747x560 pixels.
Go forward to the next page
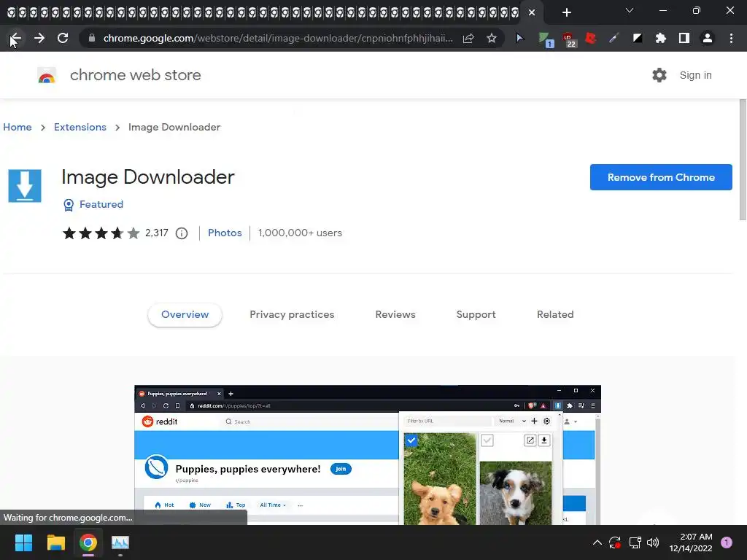pos(39,38)
